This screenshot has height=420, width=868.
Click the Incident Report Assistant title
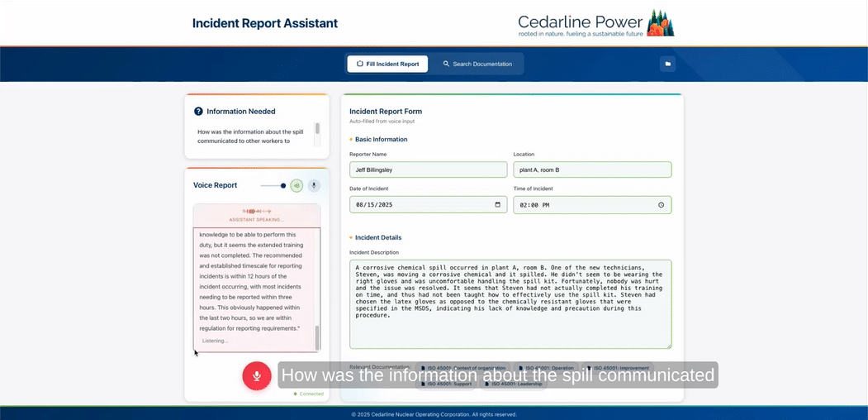tap(264, 23)
